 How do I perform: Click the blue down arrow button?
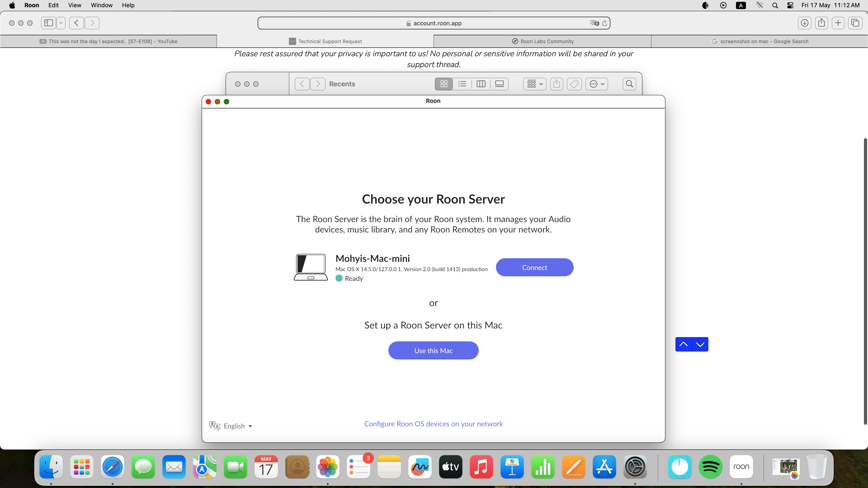pyautogui.click(x=700, y=344)
